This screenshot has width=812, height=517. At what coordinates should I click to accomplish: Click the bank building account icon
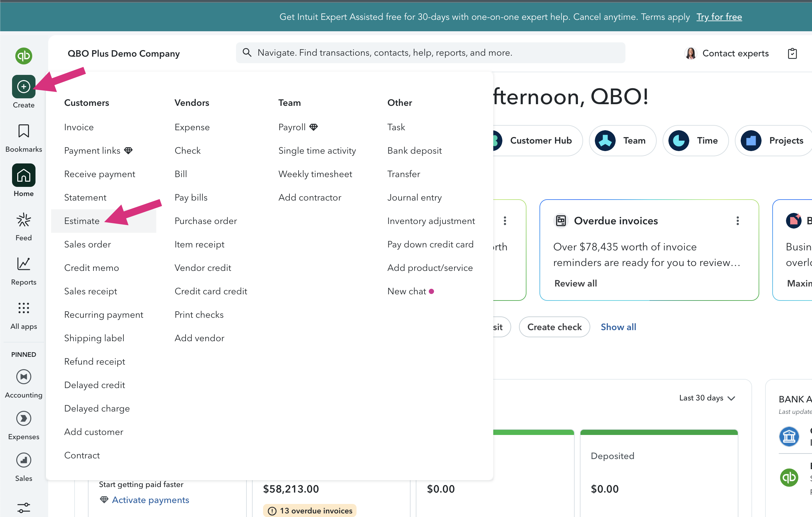[789, 436]
